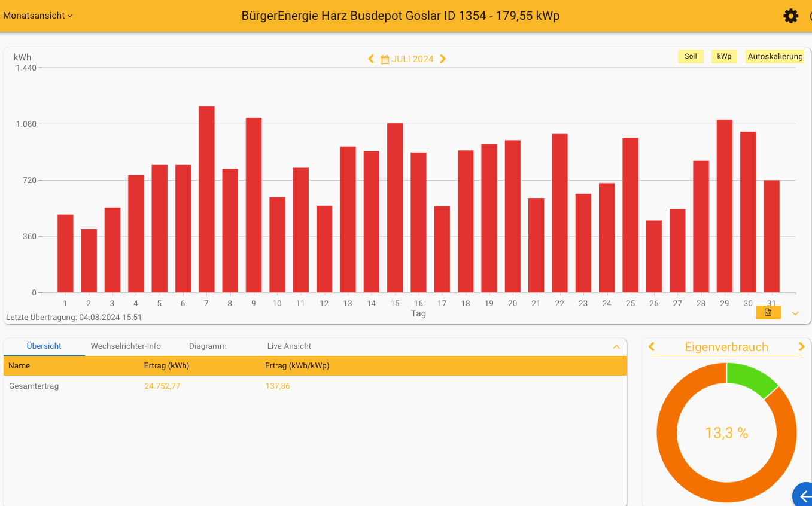Select the Diagramm tab
Viewport: 812px width, 506px height.
point(208,346)
